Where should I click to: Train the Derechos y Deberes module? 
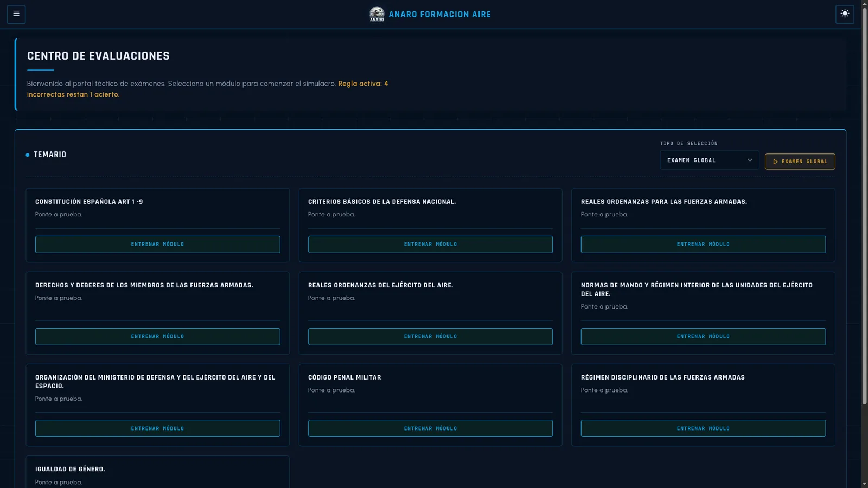158,337
